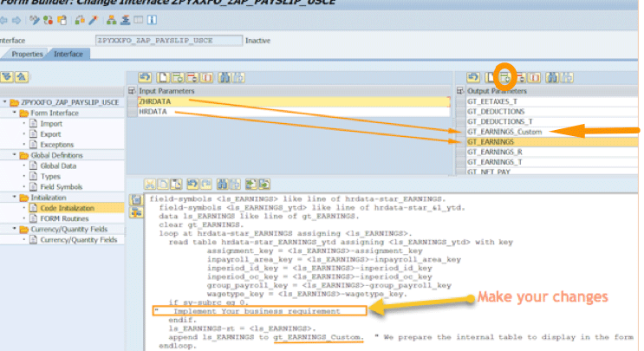644x351 pixels.
Task: Click the Cut scissors icon in code toolbar
Action: pyautogui.click(x=150, y=185)
